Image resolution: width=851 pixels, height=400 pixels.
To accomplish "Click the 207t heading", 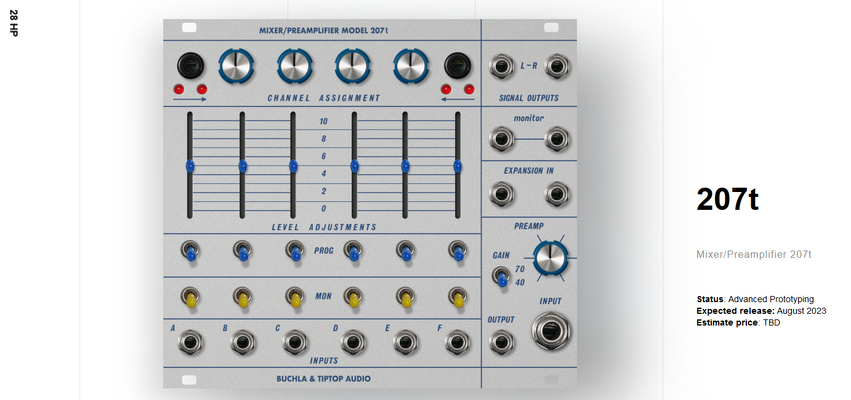I will tap(727, 199).
